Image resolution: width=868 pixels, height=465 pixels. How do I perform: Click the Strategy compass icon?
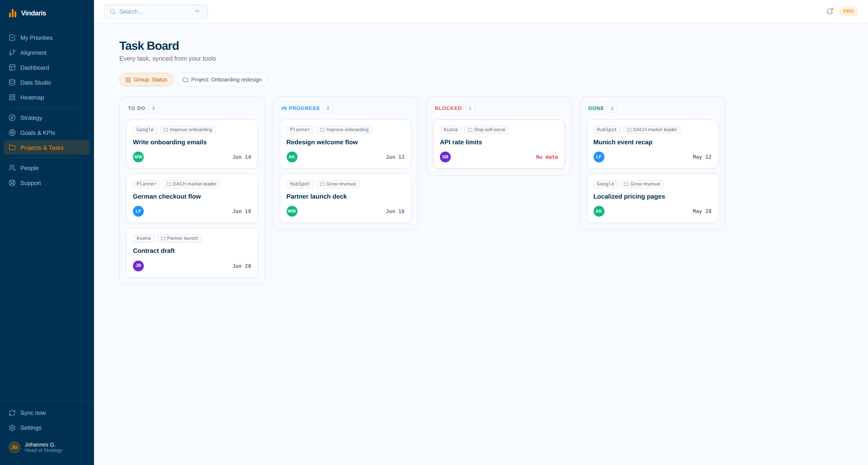[x=12, y=118]
